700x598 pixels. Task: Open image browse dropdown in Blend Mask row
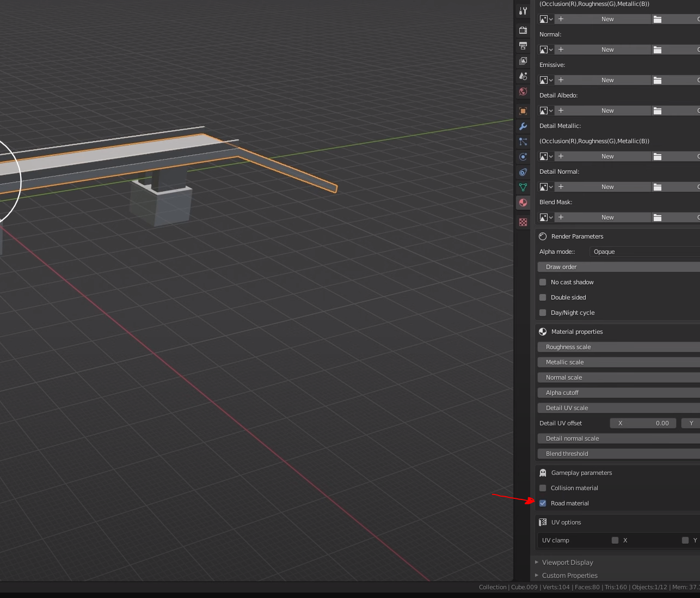click(x=546, y=217)
